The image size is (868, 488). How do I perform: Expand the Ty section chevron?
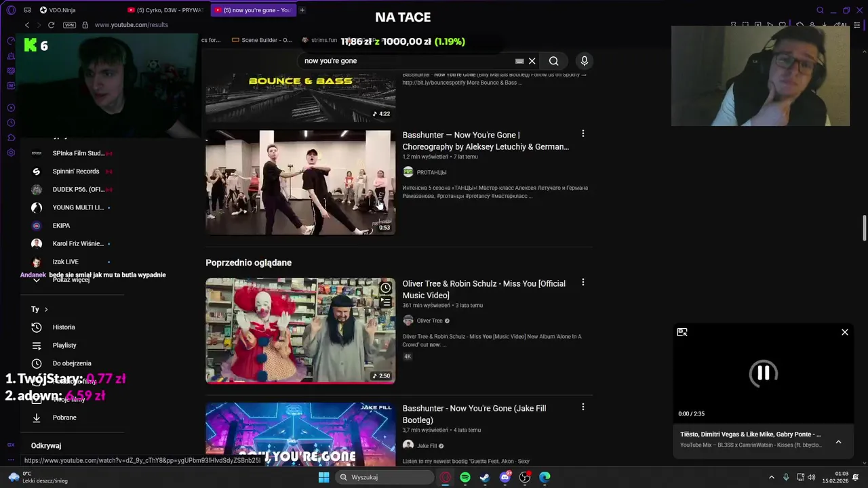(46, 310)
